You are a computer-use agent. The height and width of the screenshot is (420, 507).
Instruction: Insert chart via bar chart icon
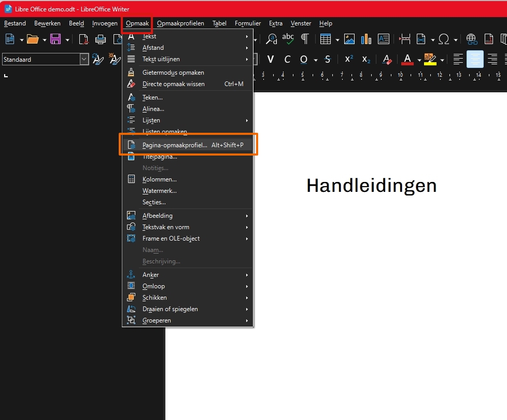(366, 39)
